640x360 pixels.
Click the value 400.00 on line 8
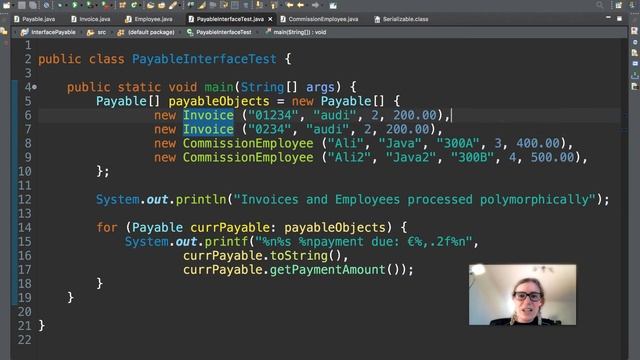click(x=538, y=143)
